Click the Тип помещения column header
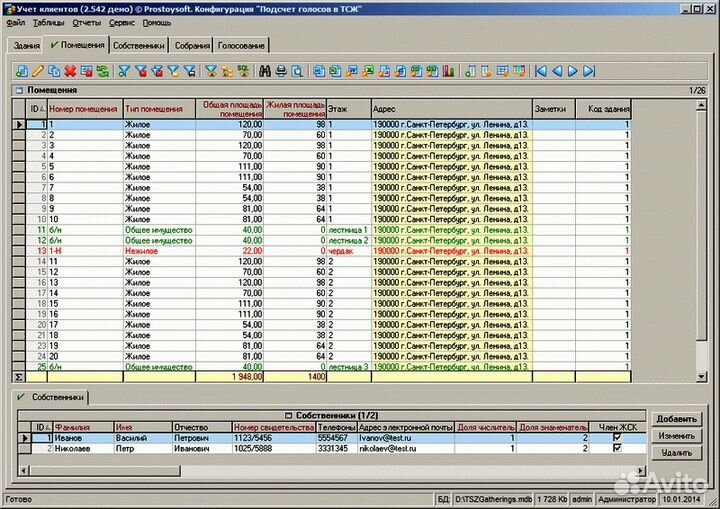 click(x=158, y=108)
